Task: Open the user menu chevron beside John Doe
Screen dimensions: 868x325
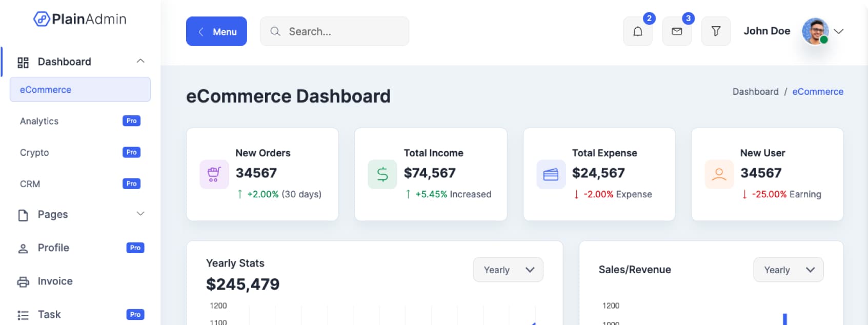Action: click(x=839, y=31)
